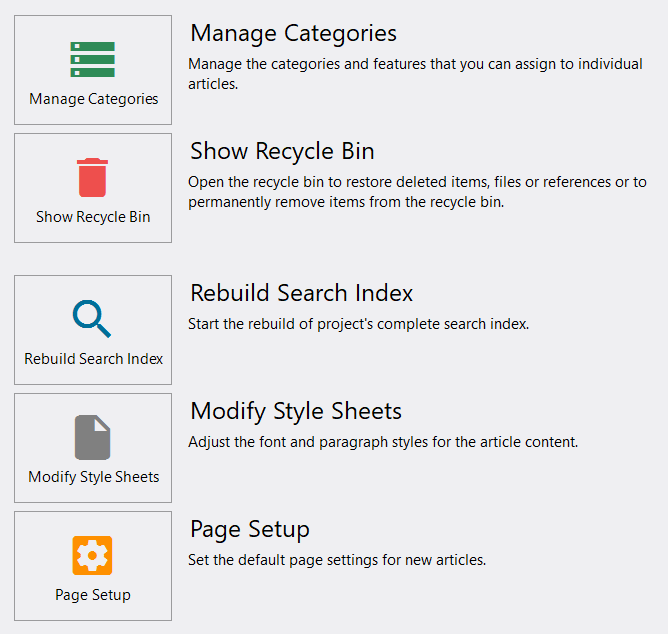Viewport: 668px width, 634px height.
Task: Click the description about font and paragraph styles
Action: 383,442
